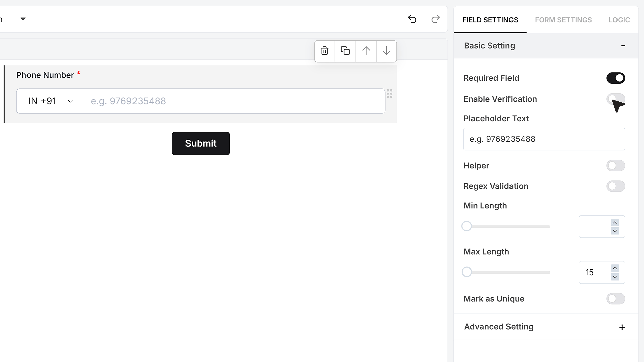Switch to the FORM SETTINGS tab
The width and height of the screenshot is (644, 362).
click(x=563, y=20)
